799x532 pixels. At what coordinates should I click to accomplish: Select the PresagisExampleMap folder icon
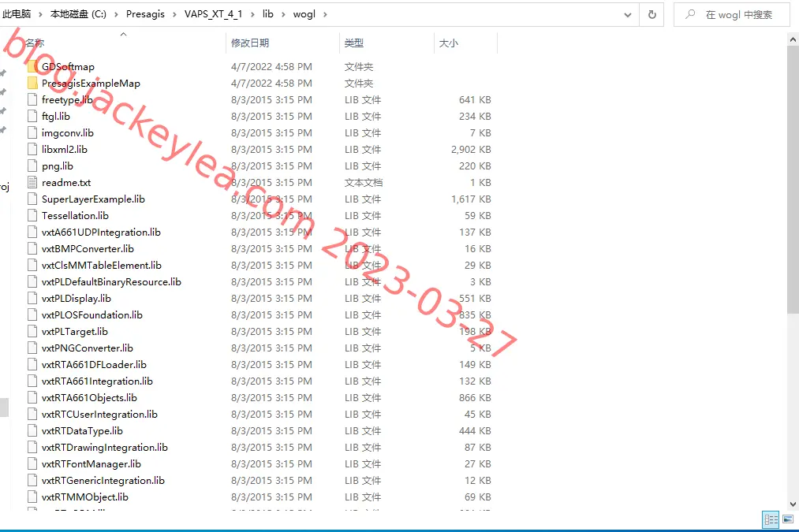[x=32, y=83]
